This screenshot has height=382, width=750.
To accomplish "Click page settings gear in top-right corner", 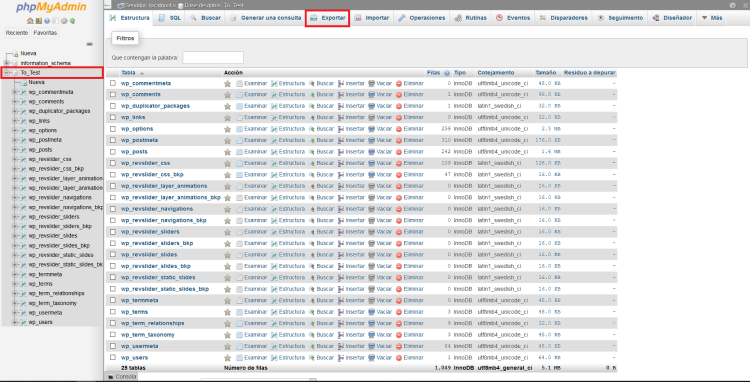I will 732,5.
